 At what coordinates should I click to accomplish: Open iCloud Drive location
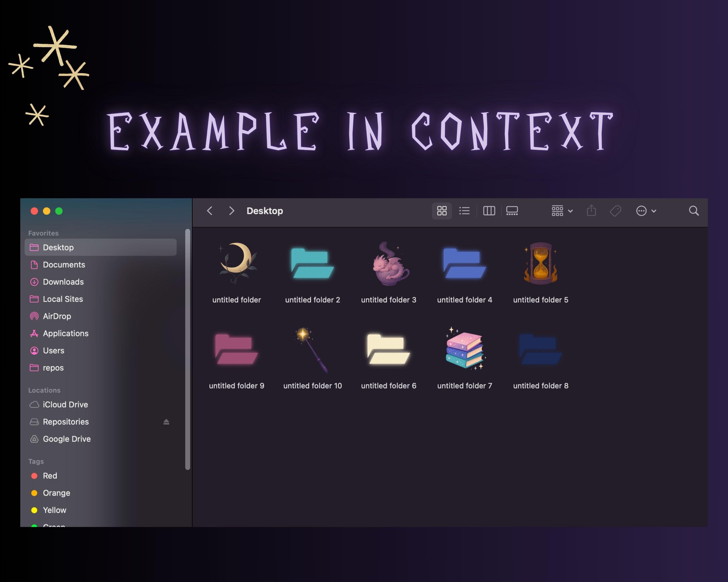click(x=101, y=404)
